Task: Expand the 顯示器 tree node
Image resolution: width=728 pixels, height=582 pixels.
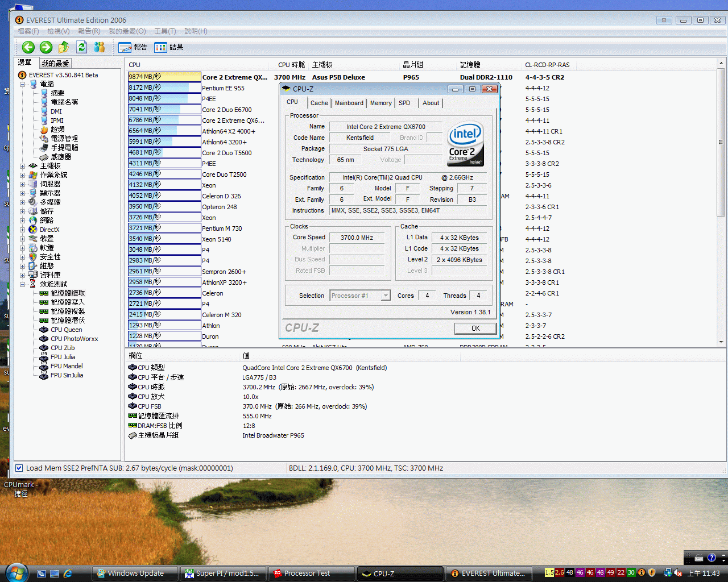Action: coord(23,193)
